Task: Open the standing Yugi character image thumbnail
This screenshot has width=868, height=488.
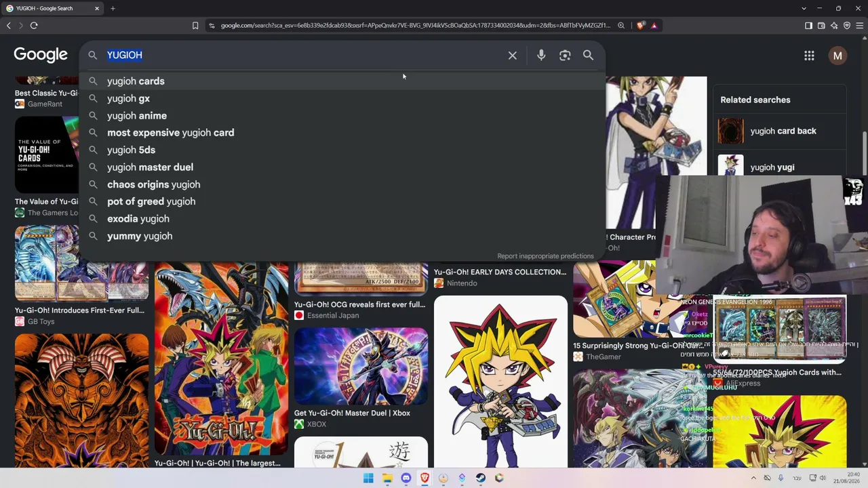Action: point(656,152)
